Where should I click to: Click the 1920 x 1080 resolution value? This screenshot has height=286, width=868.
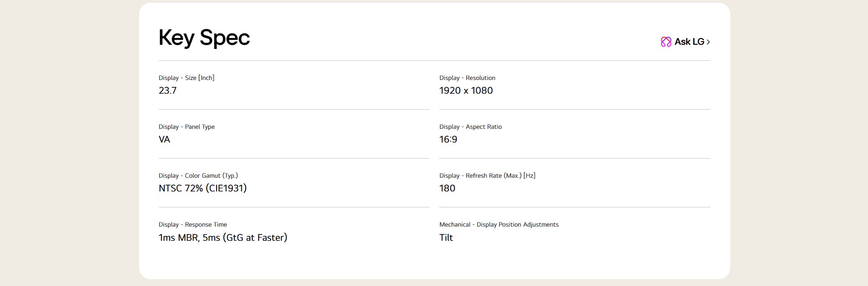tap(466, 90)
